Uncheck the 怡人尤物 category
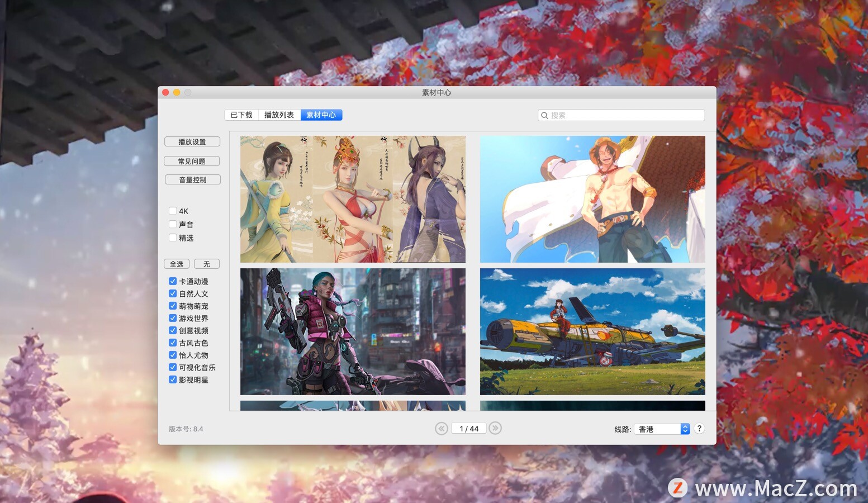Screen dimensions: 868x503 point(173,355)
